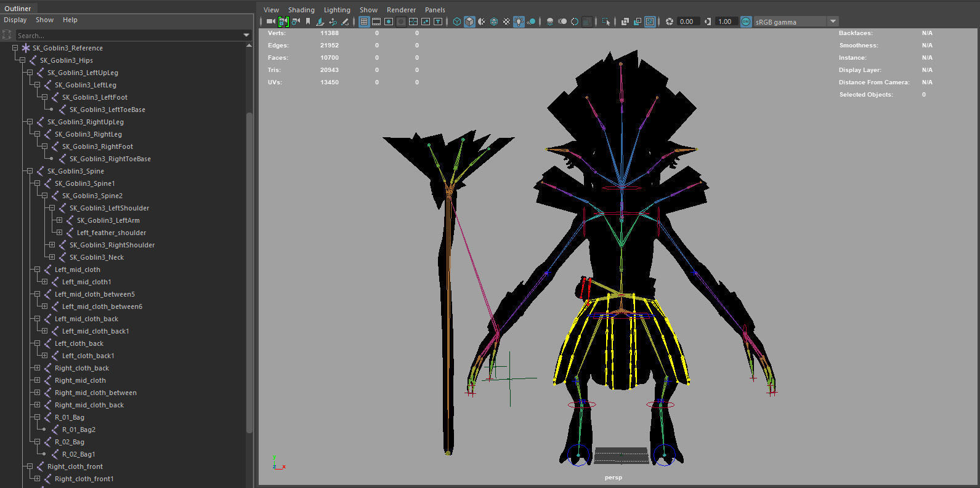
Task: Click the Image Plane icon
Action: coord(320,22)
